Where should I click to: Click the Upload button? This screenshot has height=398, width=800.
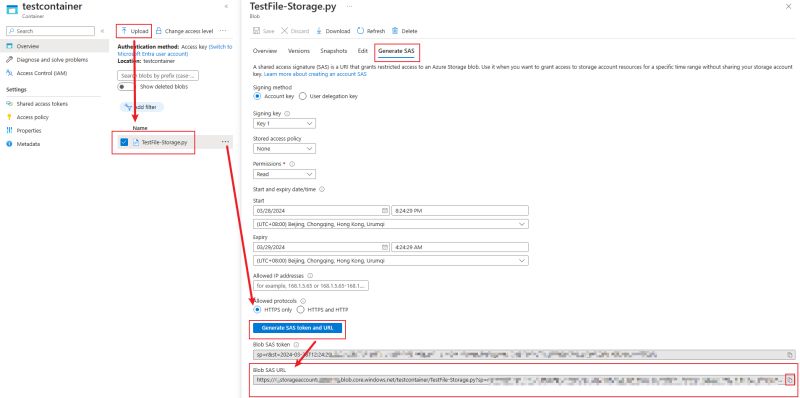pyautogui.click(x=135, y=31)
